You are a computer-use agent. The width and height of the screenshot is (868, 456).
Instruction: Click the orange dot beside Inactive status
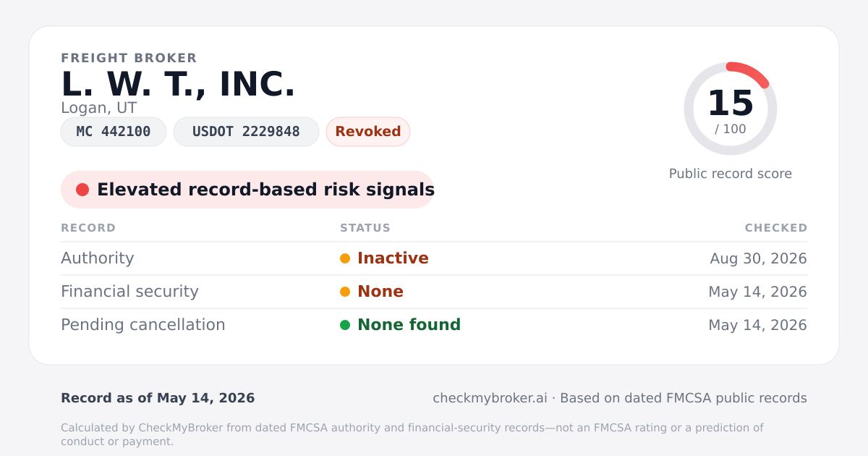[x=345, y=258]
